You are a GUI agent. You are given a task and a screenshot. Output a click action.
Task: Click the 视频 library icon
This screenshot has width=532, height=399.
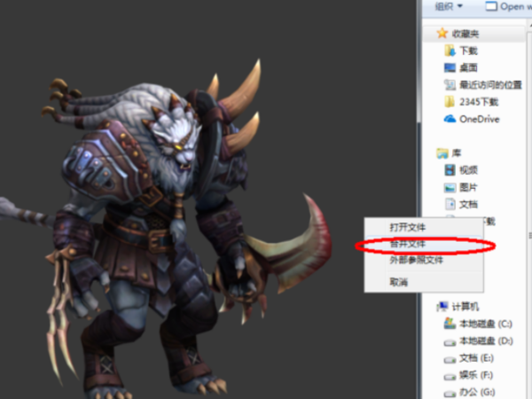[450, 170]
